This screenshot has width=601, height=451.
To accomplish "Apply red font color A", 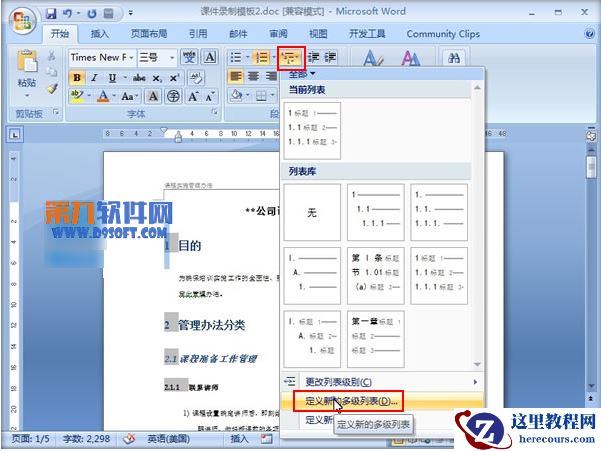I will 102,95.
